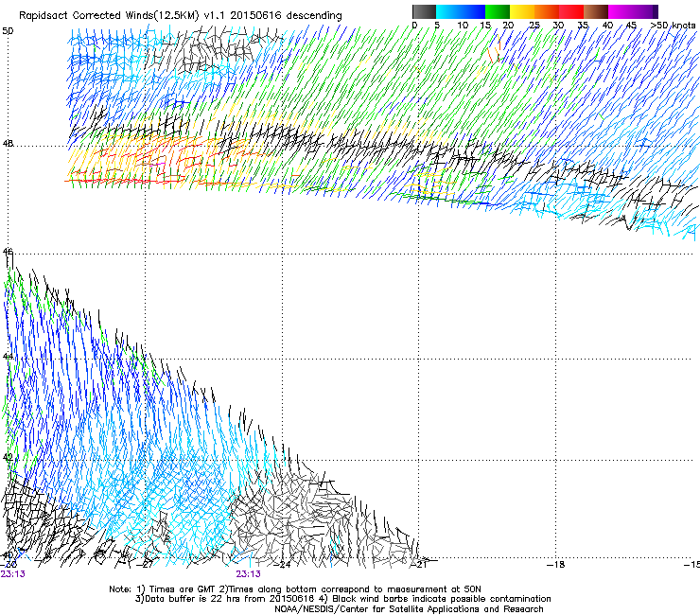Click the latitude label "44" on the left axis
Image resolution: width=700 pixels, height=615 pixels.
(x=8, y=357)
